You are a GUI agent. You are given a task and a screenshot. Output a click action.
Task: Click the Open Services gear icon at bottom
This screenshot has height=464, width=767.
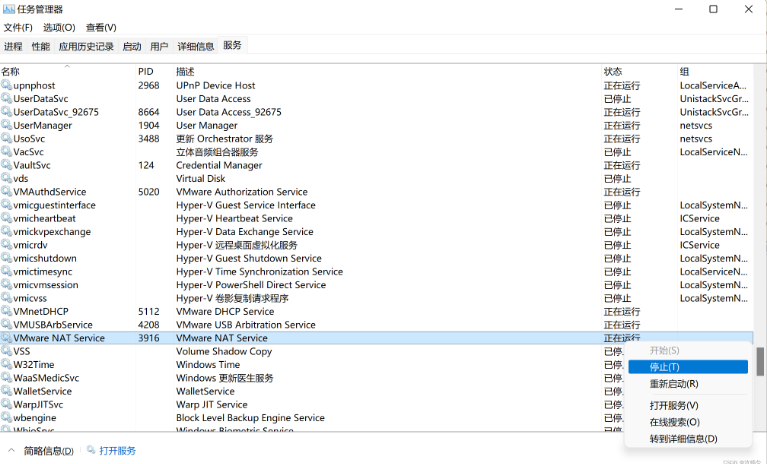(x=91, y=451)
